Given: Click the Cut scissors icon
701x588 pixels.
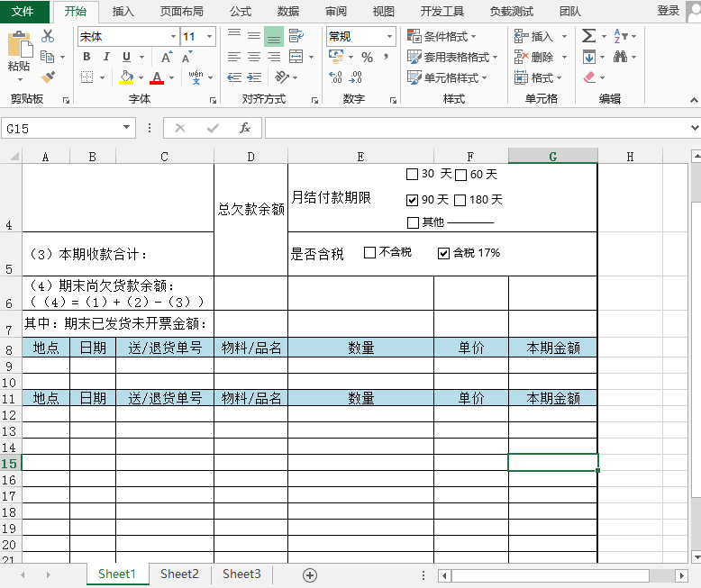Looking at the screenshot, I should 48,36.
